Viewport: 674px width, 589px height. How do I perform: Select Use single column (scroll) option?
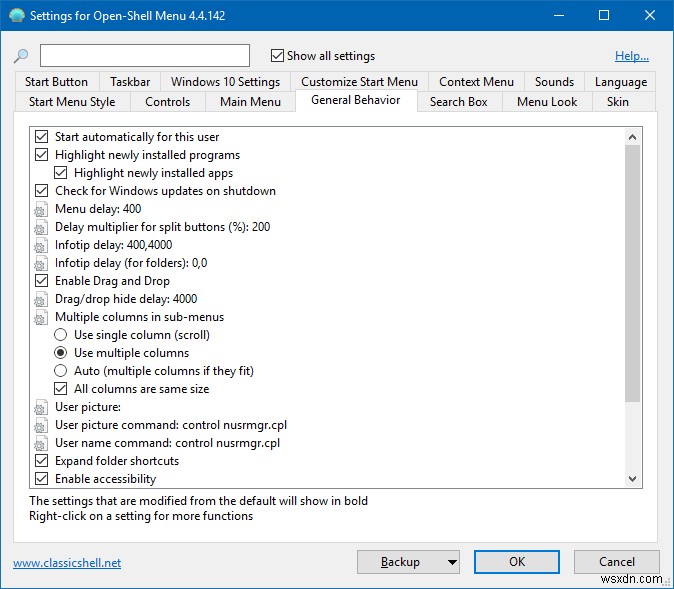tap(61, 335)
